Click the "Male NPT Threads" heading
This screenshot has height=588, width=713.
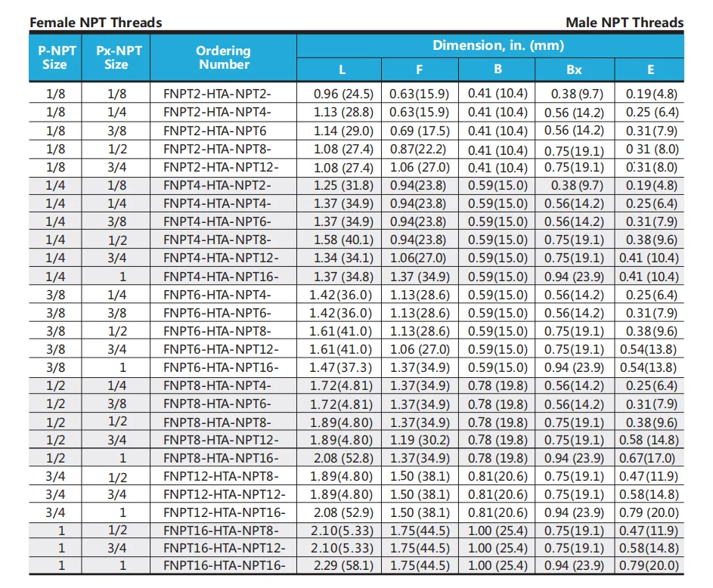[625, 22]
